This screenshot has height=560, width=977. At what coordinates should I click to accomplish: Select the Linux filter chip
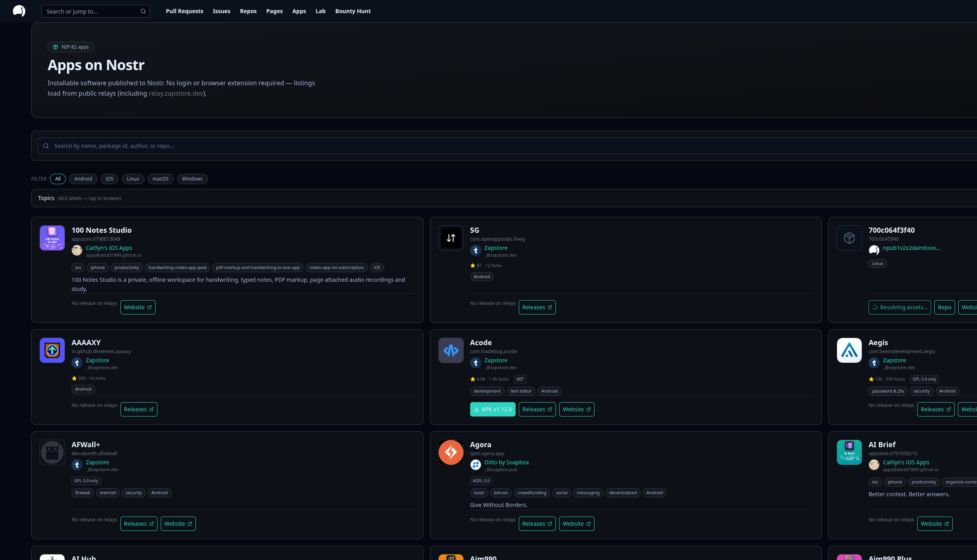(133, 179)
